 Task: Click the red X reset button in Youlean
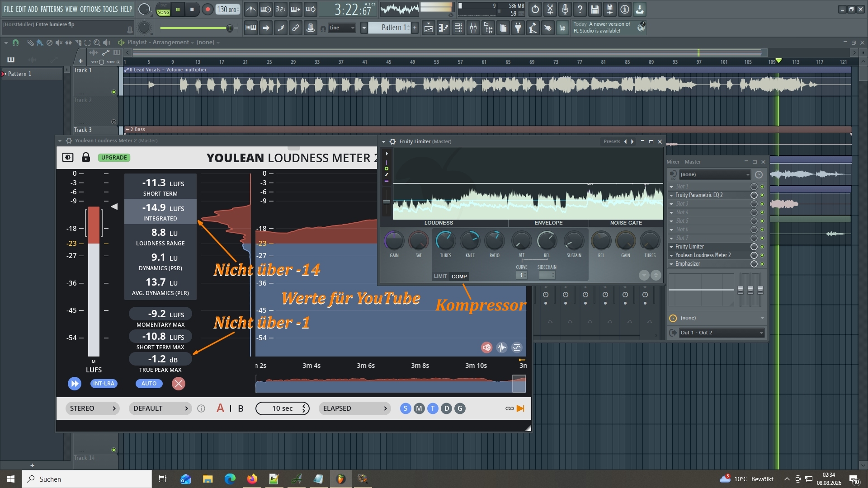click(x=179, y=384)
